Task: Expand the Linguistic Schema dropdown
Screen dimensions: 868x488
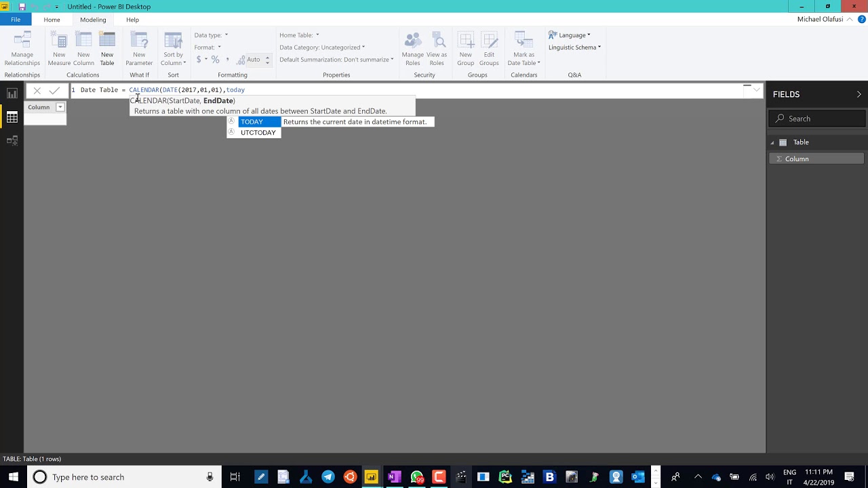Action: [x=574, y=47]
